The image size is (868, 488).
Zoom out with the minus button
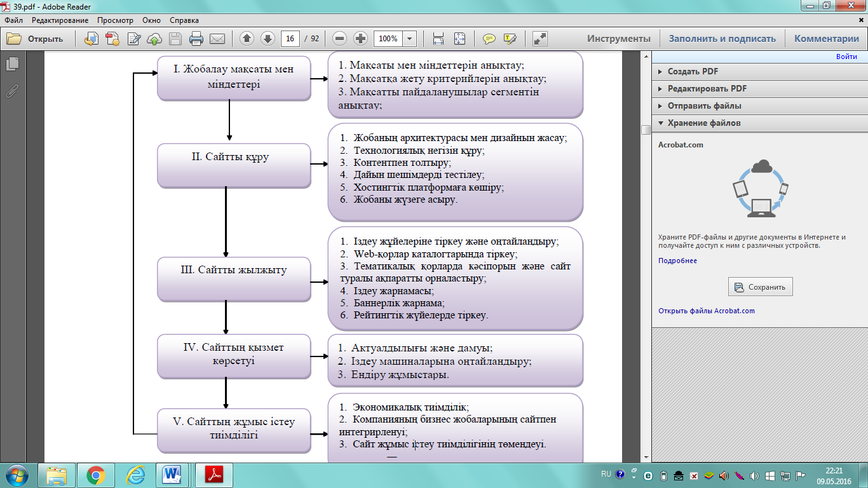click(340, 39)
